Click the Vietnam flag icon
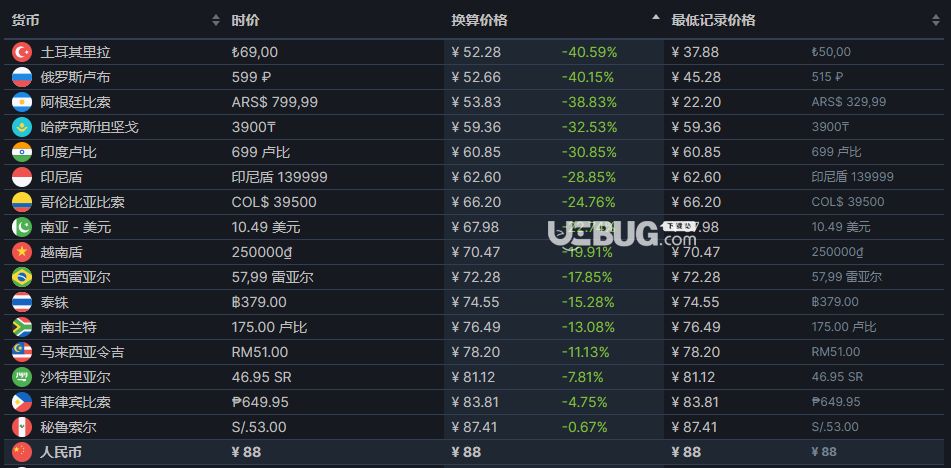This screenshot has width=951, height=468. pyautogui.click(x=22, y=252)
